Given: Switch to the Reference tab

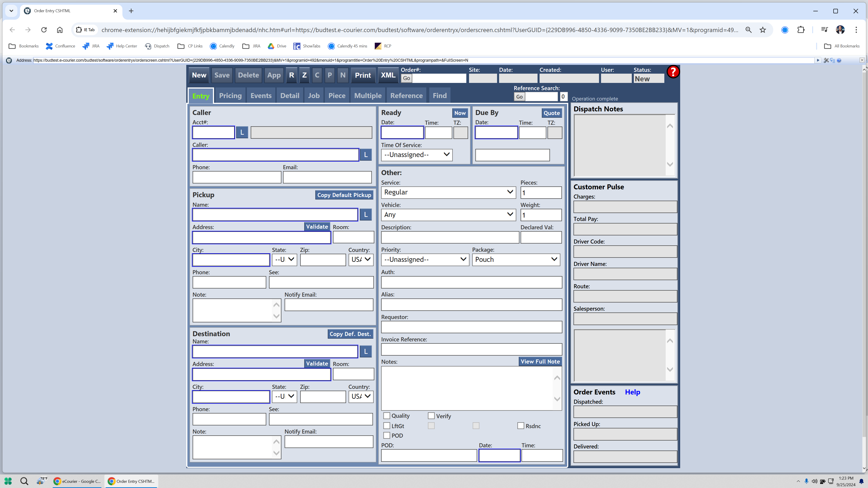Looking at the screenshot, I should point(406,96).
